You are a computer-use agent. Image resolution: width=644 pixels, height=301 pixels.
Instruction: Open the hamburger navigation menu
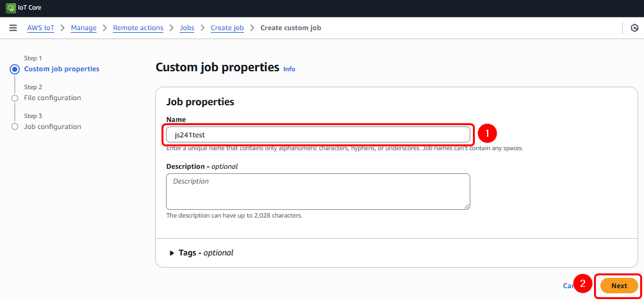(x=13, y=28)
